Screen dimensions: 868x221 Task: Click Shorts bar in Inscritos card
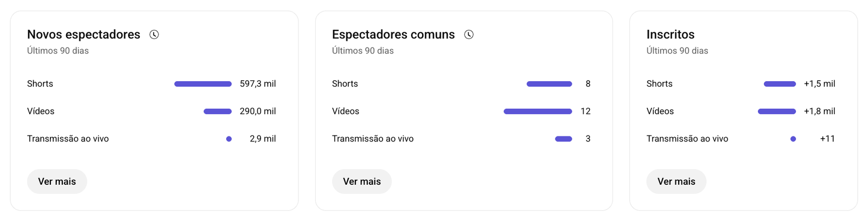780,84
